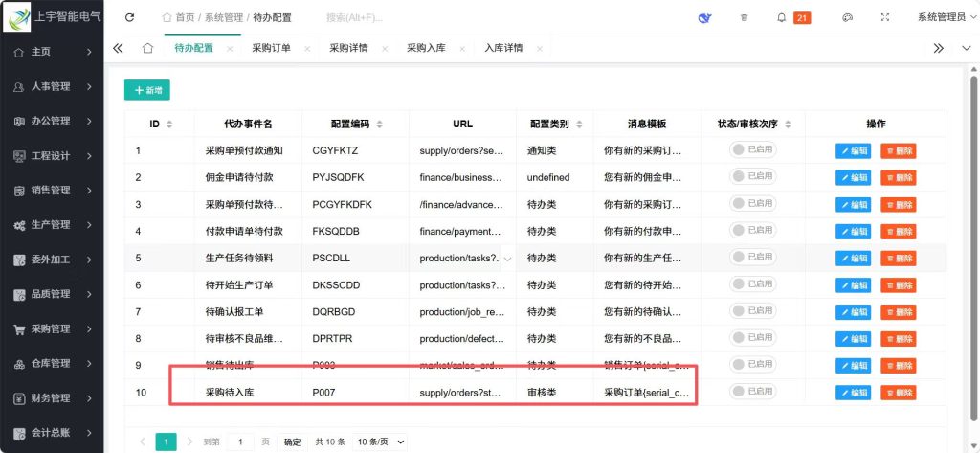Switch to the 采购订单 tab

pos(271,48)
